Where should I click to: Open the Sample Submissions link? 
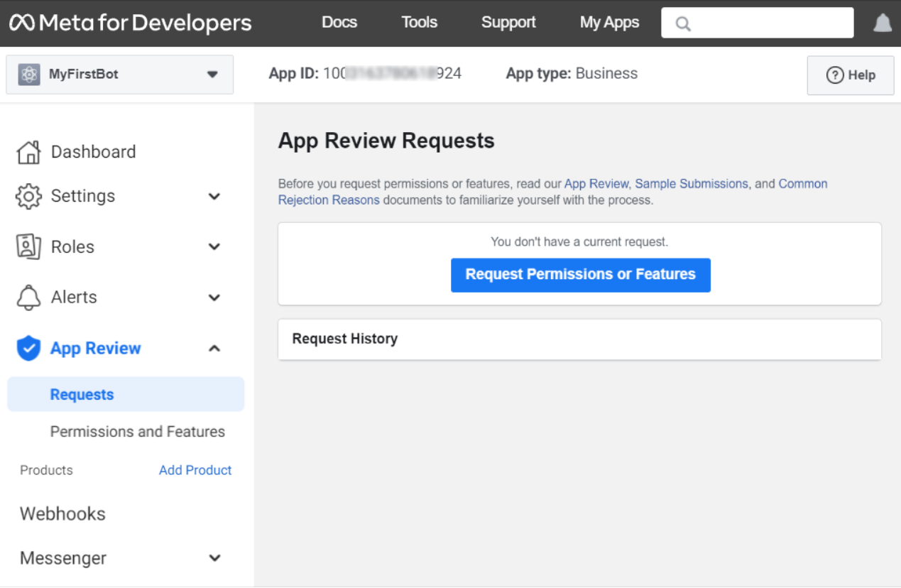(691, 184)
